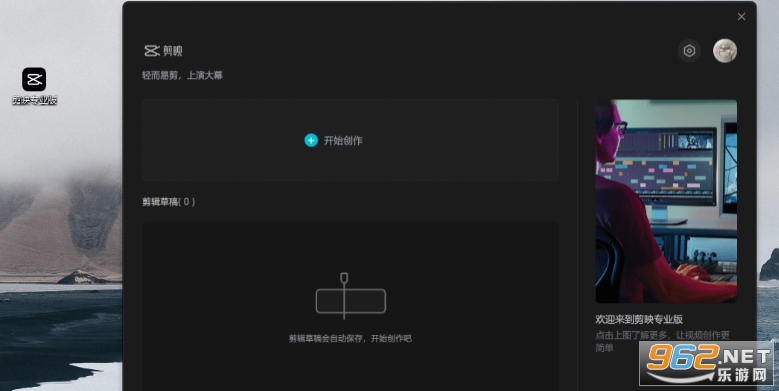
Task: Open the hexagon settings icon
Action: pyautogui.click(x=689, y=51)
